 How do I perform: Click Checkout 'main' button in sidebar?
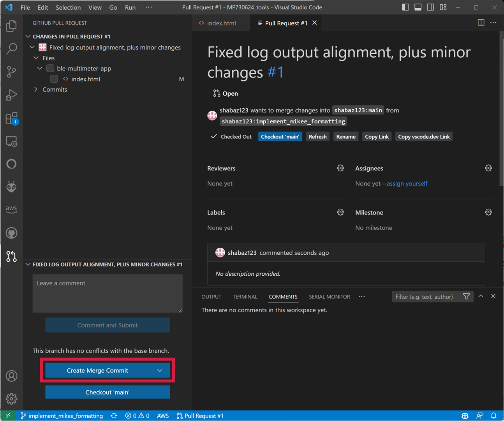click(107, 392)
